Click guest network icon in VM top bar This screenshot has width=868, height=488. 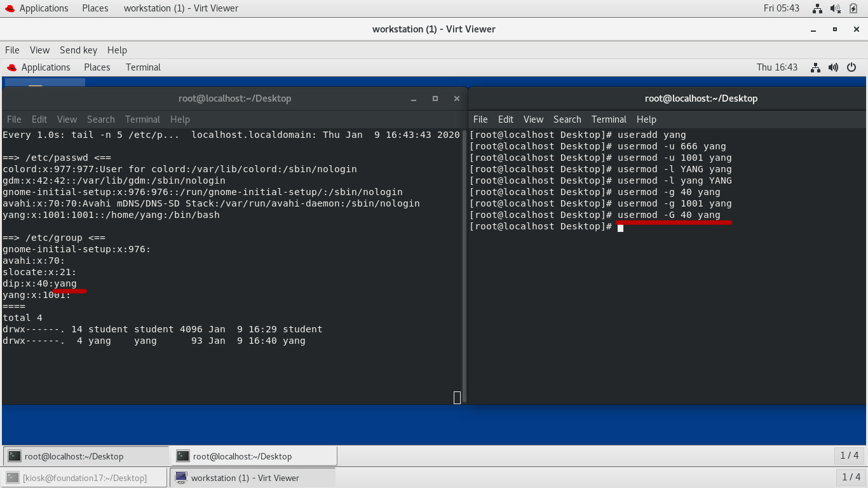(x=816, y=67)
